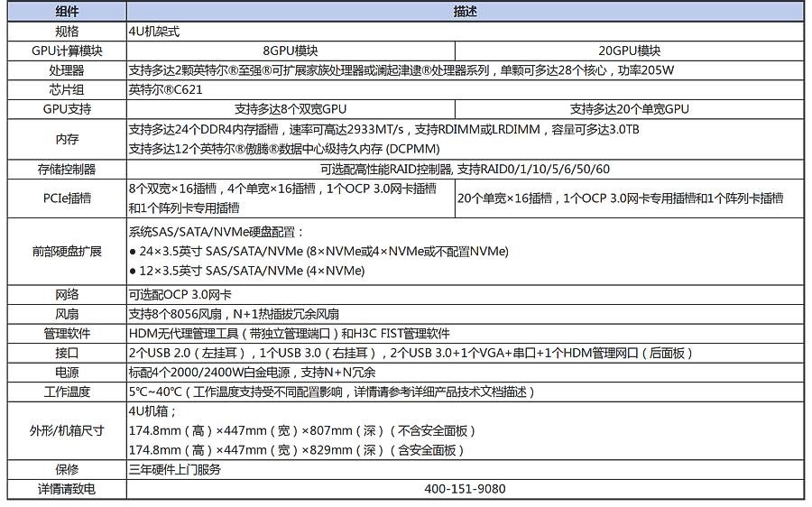The image size is (812, 507).
Task: Click the line about 24个DDR4内存插槽
Action: [x=383, y=130]
